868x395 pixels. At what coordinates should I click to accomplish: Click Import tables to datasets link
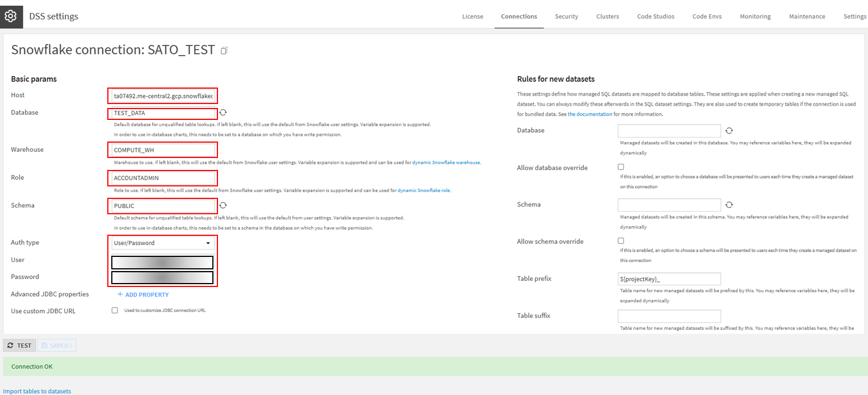click(x=37, y=391)
